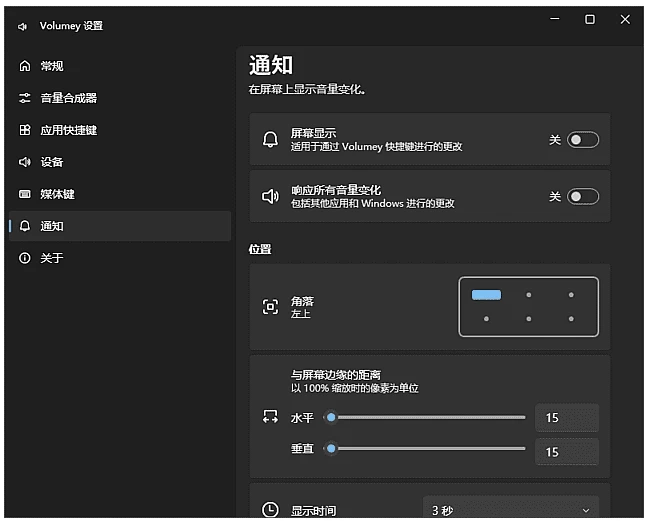This screenshot has height=521, width=647.
Task: Minimize the Volumey 设置 window
Action: point(555,19)
